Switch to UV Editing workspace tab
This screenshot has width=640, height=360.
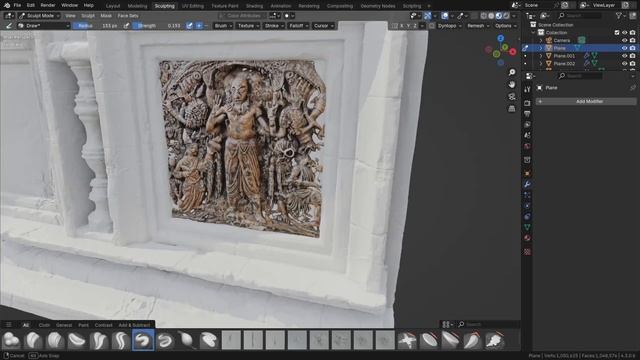click(x=193, y=6)
